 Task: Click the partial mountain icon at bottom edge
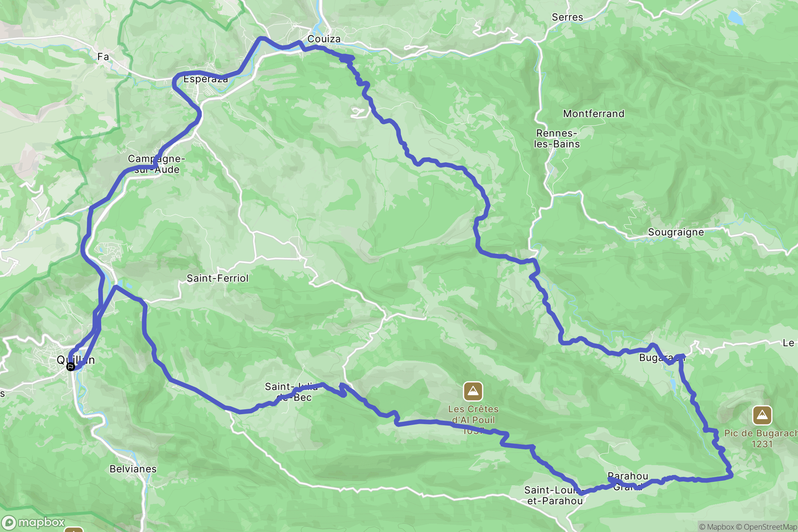point(74,529)
